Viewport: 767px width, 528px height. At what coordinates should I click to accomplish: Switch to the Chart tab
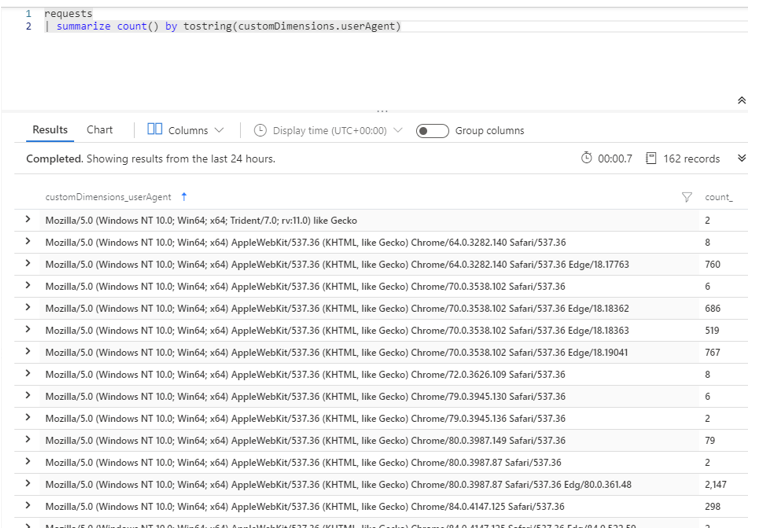tap(100, 130)
